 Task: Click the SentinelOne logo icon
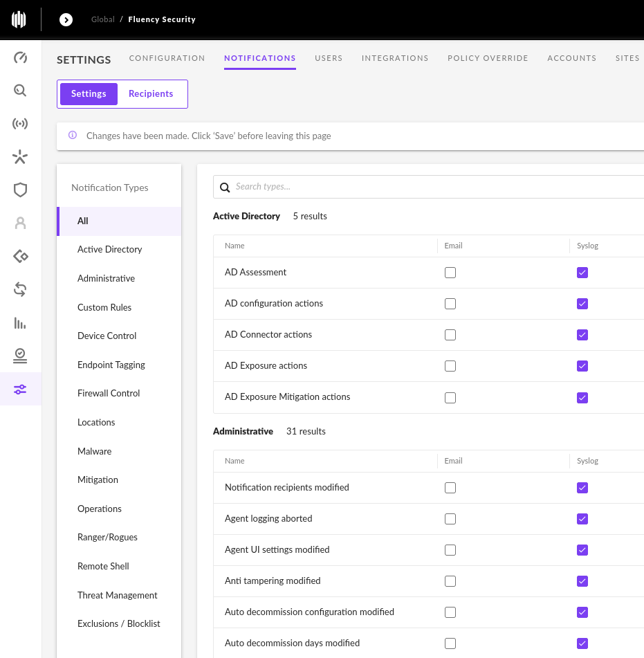(x=19, y=19)
